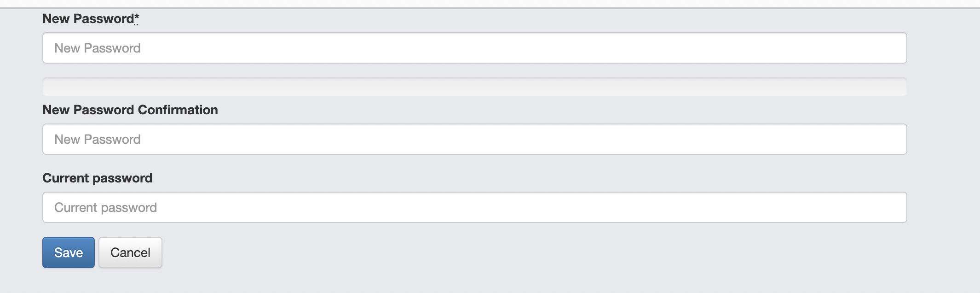This screenshot has width=980, height=293.
Task: Save the password changes
Action: 68,252
